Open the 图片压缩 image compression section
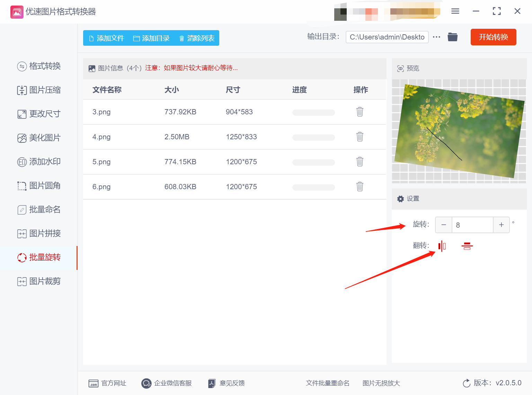 click(x=39, y=90)
